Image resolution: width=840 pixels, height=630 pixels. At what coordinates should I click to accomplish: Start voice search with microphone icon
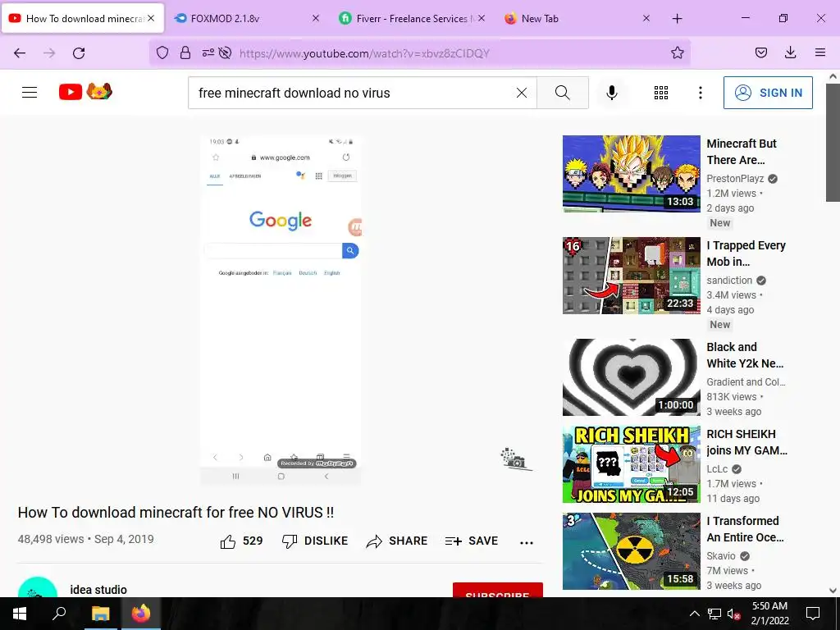[612, 93]
